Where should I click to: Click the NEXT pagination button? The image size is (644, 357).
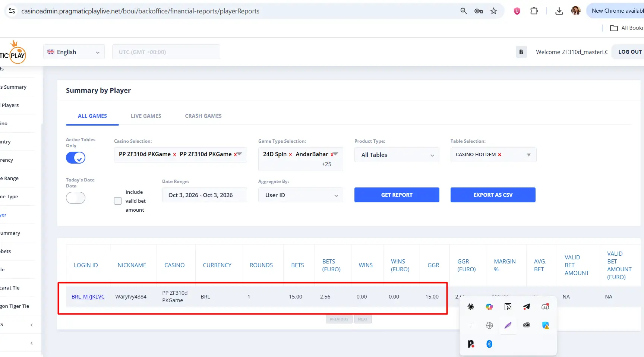pos(363,319)
